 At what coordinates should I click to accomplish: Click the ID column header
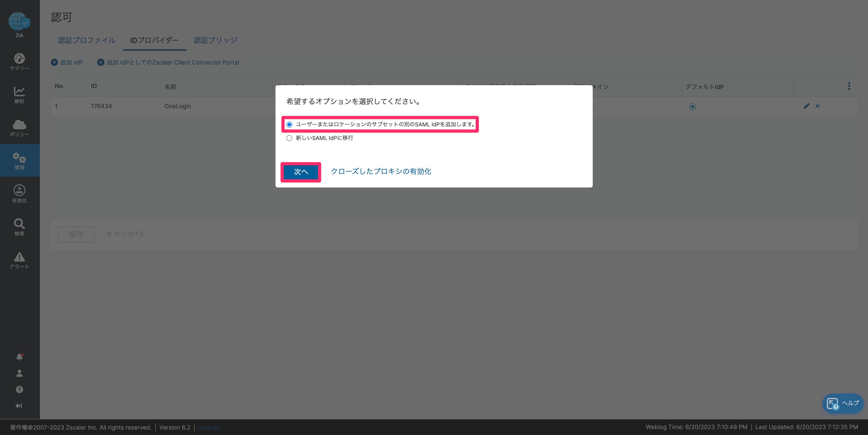94,86
